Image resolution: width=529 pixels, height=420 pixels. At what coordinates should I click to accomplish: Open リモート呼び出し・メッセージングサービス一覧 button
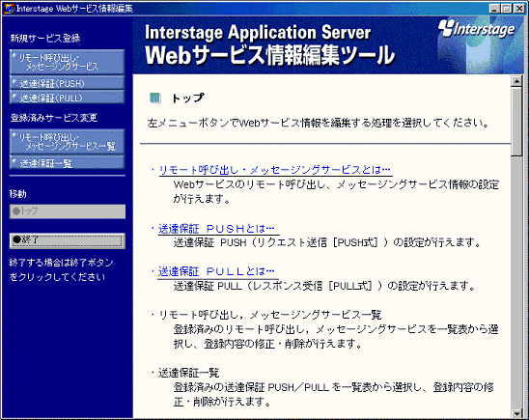click(x=68, y=141)
